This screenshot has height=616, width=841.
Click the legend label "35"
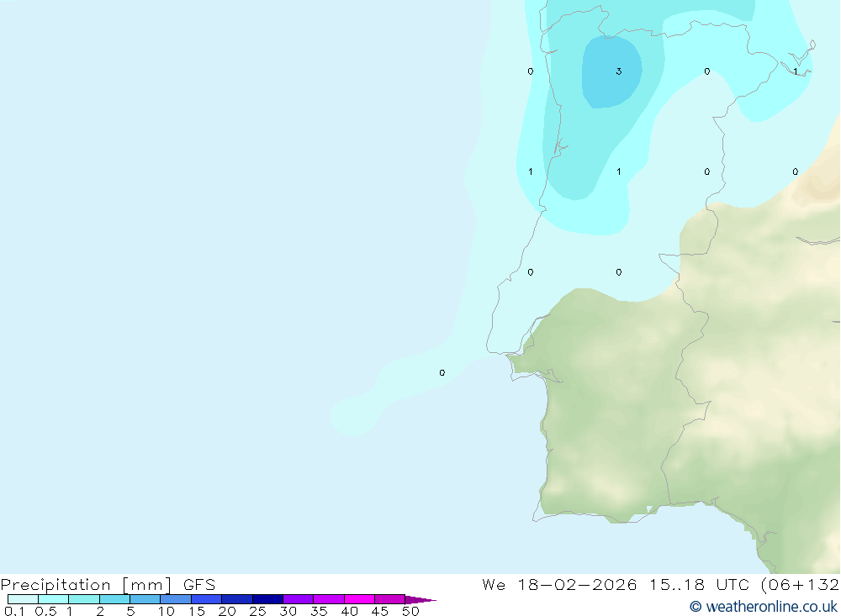pos(319,611)
